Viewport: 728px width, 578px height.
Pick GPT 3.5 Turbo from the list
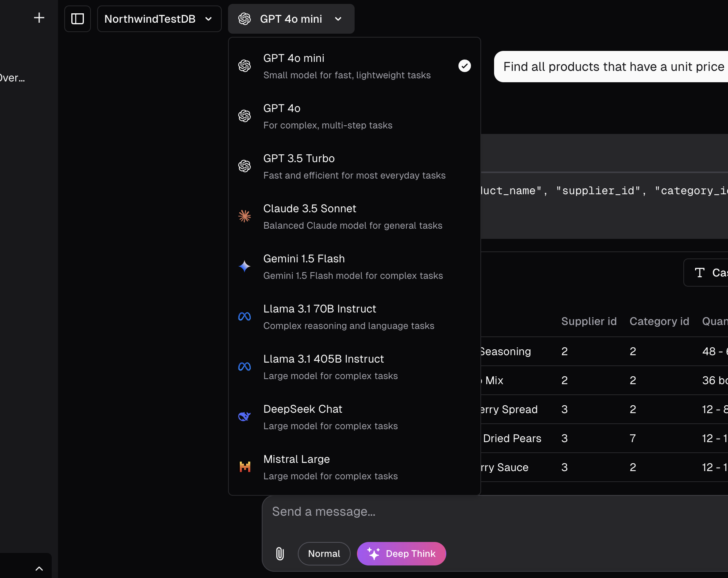click(354, 166)
